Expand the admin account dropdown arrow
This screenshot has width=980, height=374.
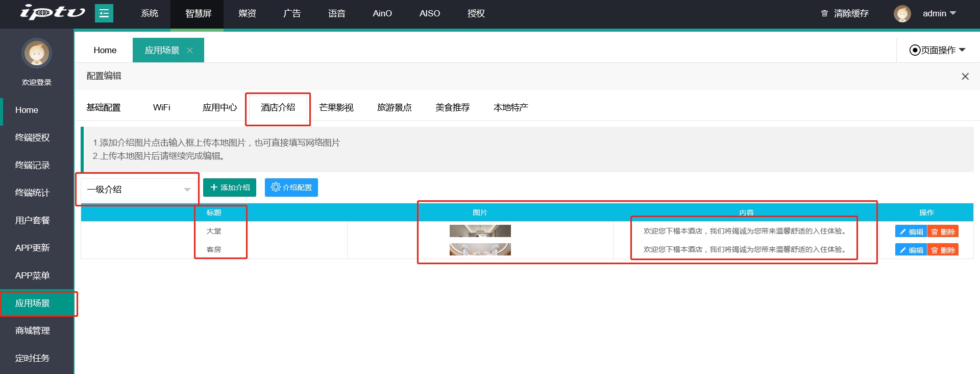[x=952, y=13]
